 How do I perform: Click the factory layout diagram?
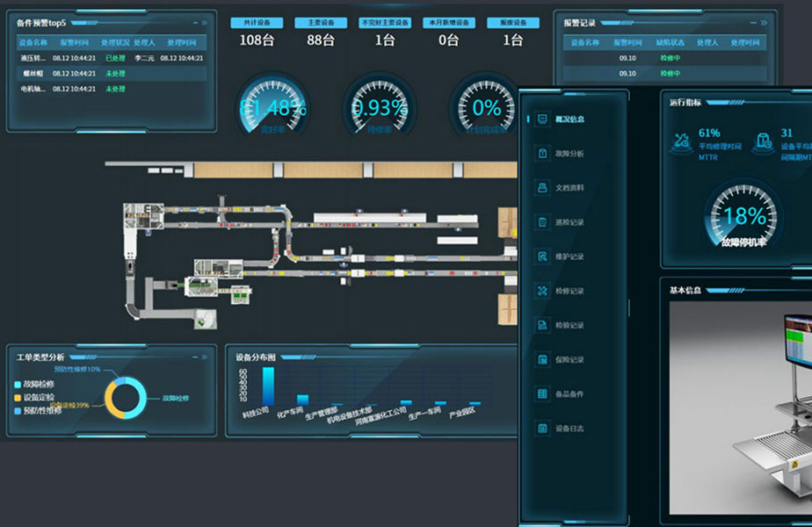pos(311,246)
